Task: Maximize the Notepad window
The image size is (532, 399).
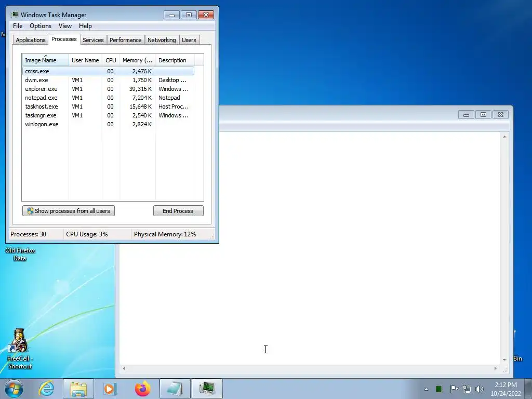Action: coord(484,115)
